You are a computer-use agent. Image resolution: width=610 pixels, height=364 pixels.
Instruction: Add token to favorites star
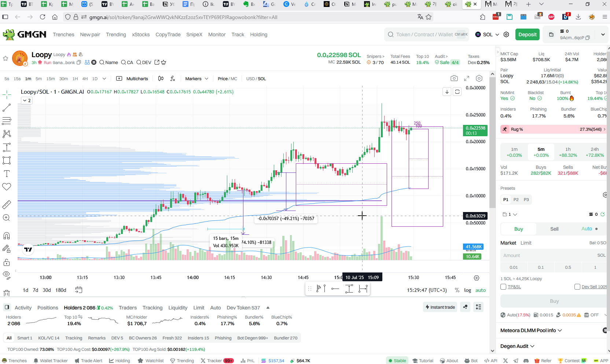click(x=5, y=58)
